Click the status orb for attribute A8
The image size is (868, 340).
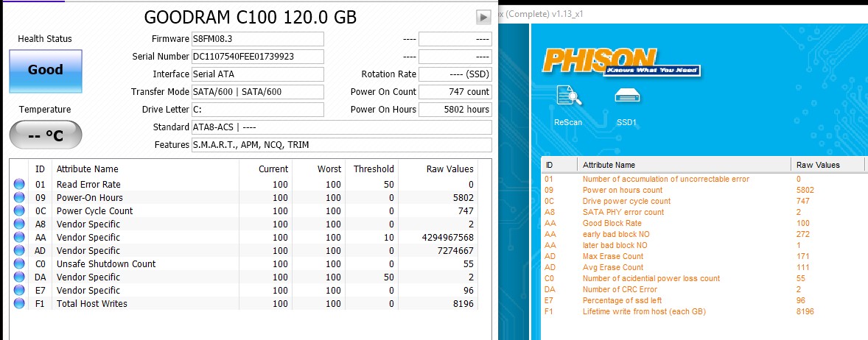[x=19, y=224]
